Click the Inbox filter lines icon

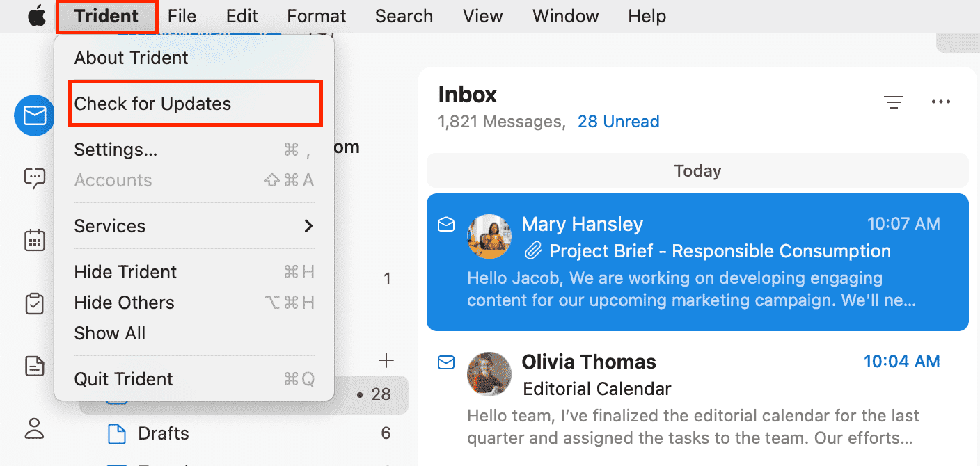tap(894, 102)
